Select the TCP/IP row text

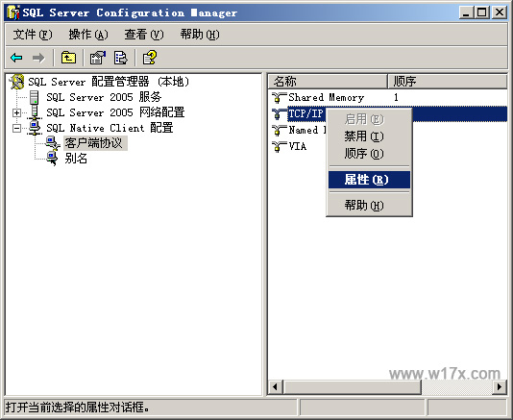[x=305, y=113]
